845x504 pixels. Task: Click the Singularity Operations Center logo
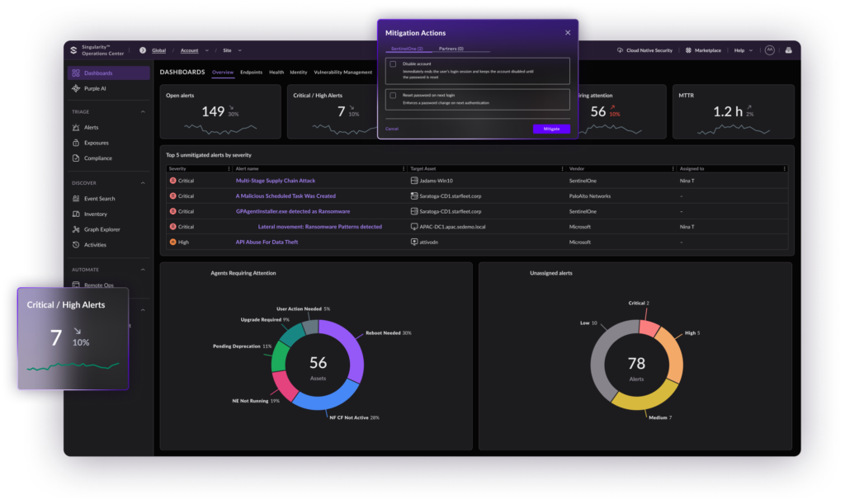73,50
